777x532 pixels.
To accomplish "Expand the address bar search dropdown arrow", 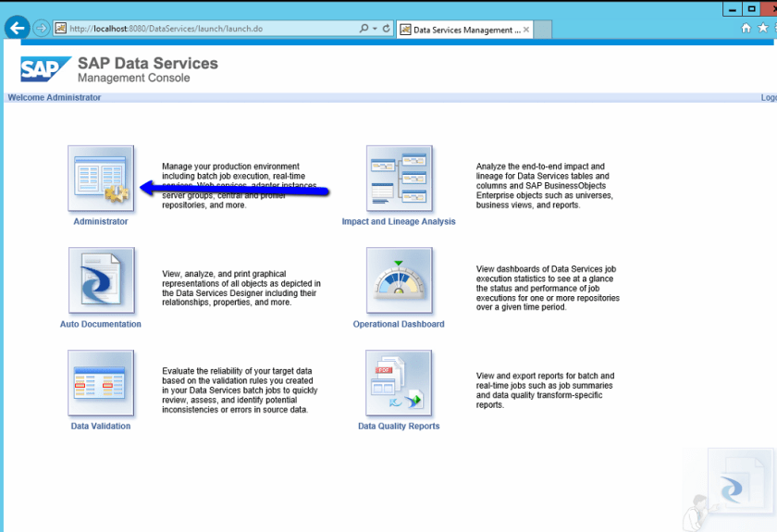I will 375,29.
